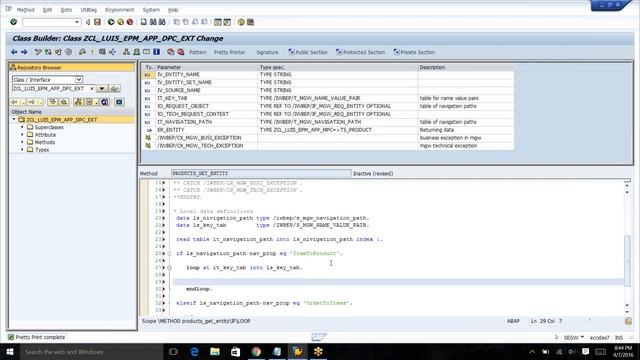Click the command input field

click(x=48, y=22)
